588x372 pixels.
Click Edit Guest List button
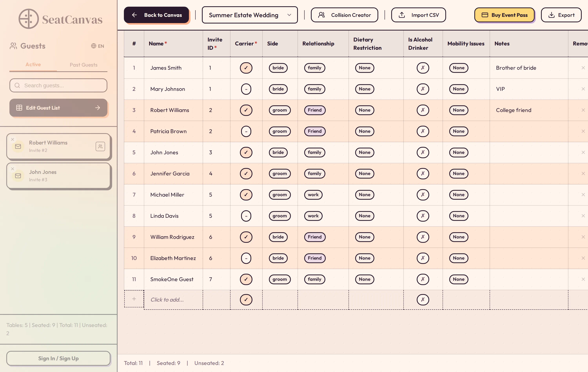pos(58,108)
